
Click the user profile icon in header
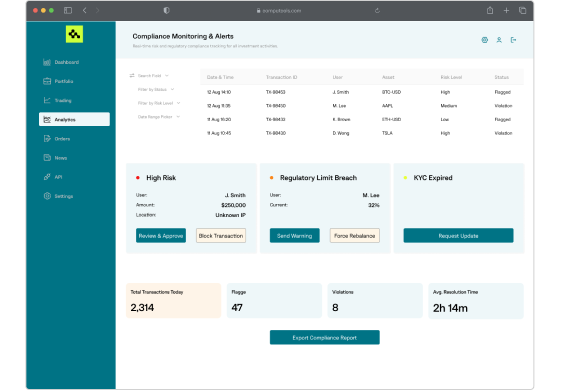pyautogui.click(x=499, y=40)
